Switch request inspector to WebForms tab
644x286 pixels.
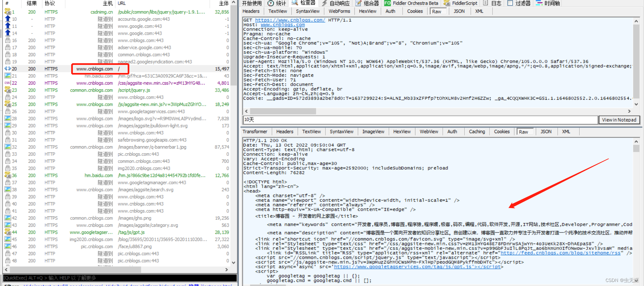click(339, 11)
